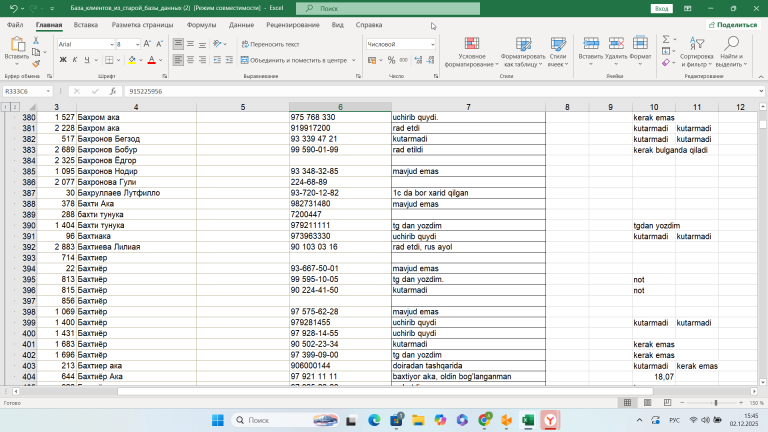Viewport: 768px width, 432px height.
Task: Open the number format (Числовой) dropdown
Action: (x=432, y=44)
